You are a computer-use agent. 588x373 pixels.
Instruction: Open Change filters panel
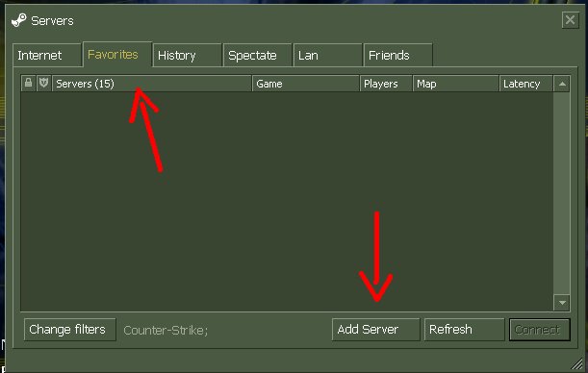pyautogui.click(x=70, y=330)
